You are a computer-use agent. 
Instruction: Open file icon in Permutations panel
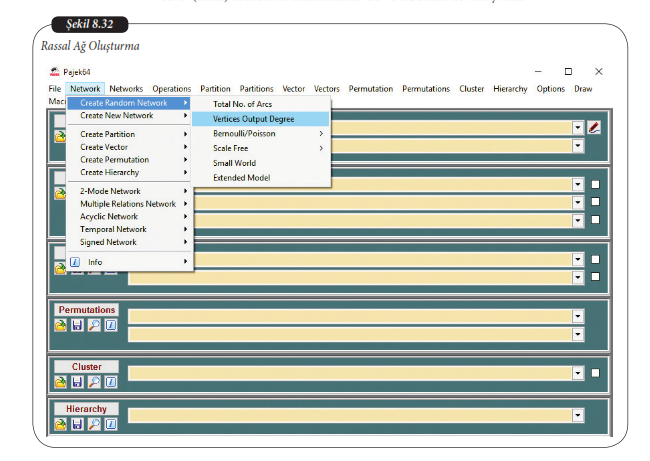click(61, 325)
